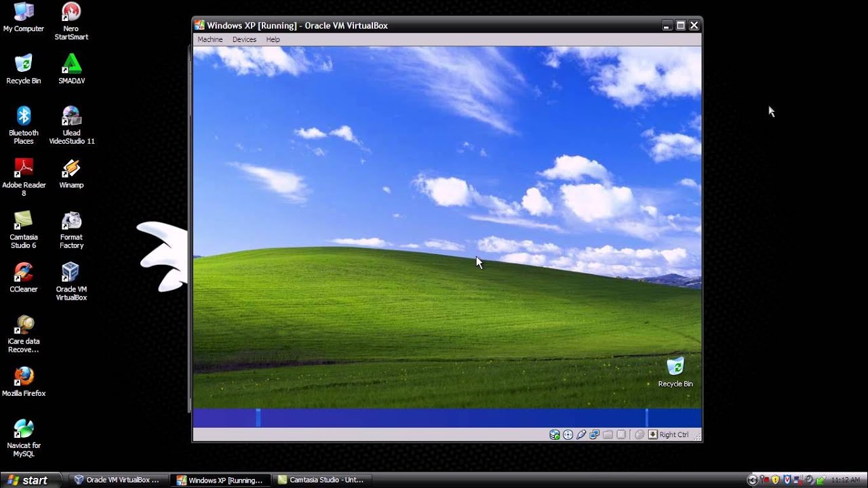868x488 pixels.
Task: Click the shared folders status icon
Action: pos(608,434)
